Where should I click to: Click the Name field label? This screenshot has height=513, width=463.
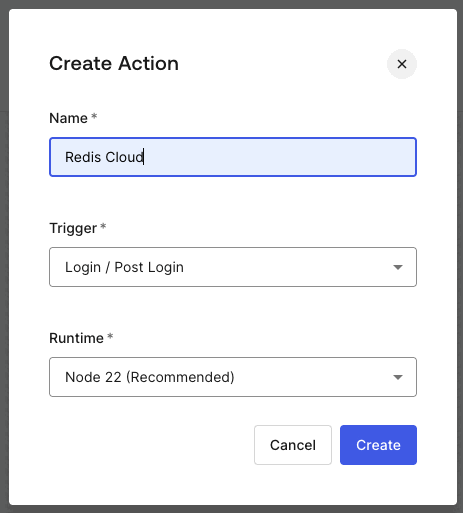tap(68, 118)
